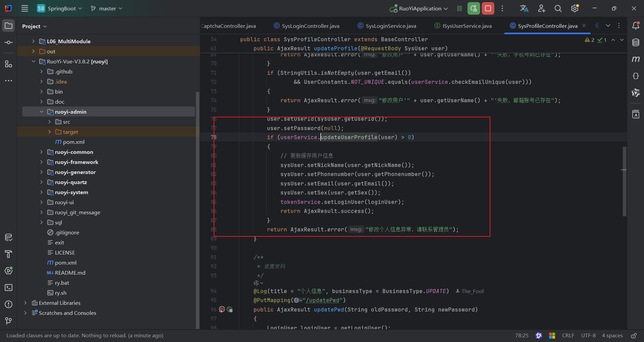Open the Problems tool window
This screenshot has width=644, height=342.
point(9,304)
